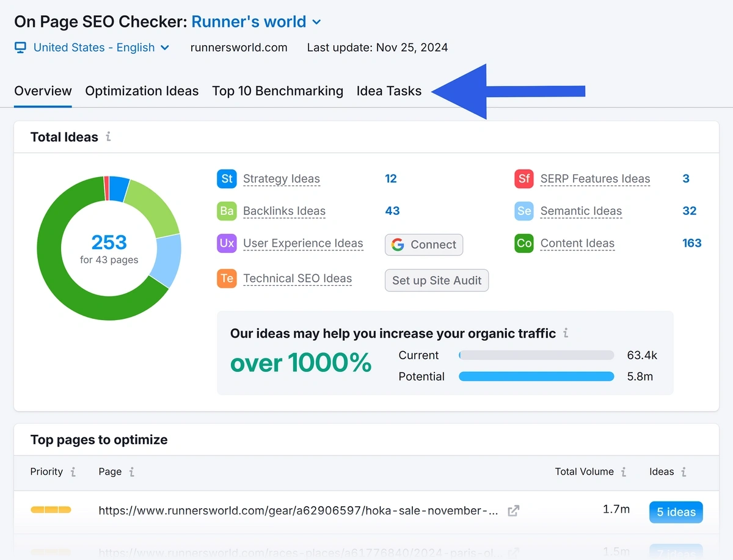Expand the United States - English selector
This screenshot has height=560, width=733.
[101, 48]
